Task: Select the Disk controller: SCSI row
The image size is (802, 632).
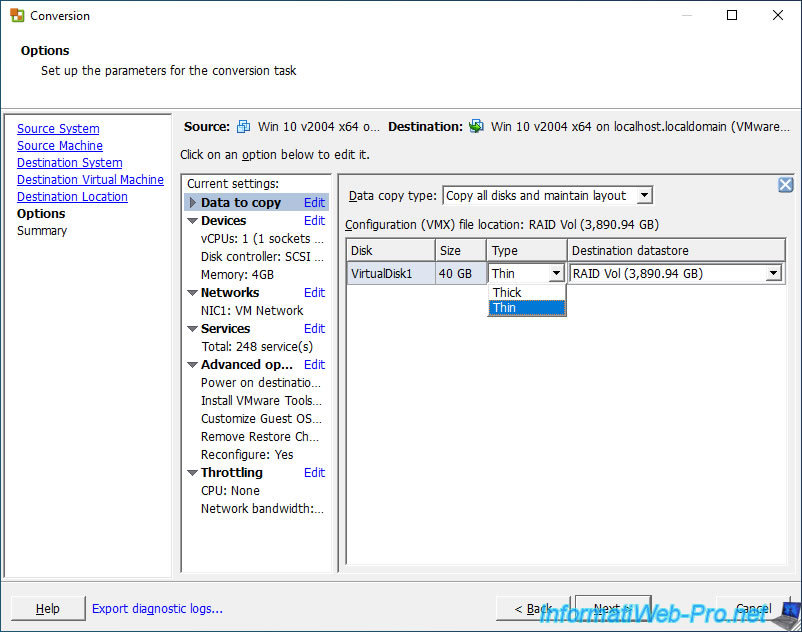Action: point(262,257)
